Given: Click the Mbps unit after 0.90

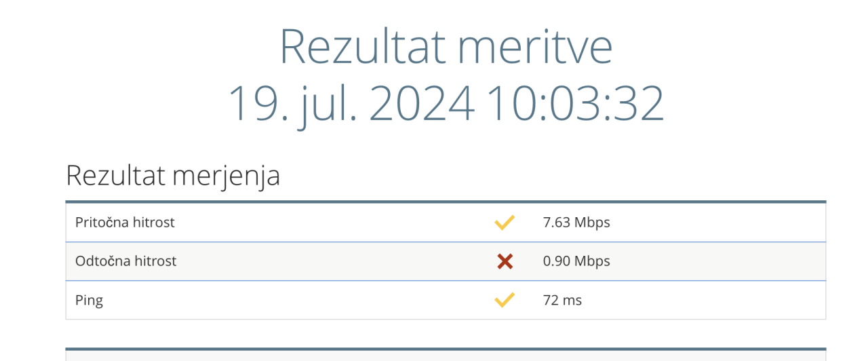Looking at the screenshot, I should pos(592,261).
